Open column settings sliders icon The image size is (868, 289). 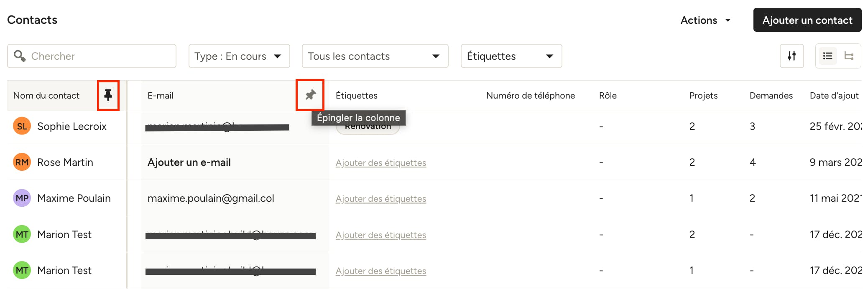pyautogui.click(x=791, y=56)
